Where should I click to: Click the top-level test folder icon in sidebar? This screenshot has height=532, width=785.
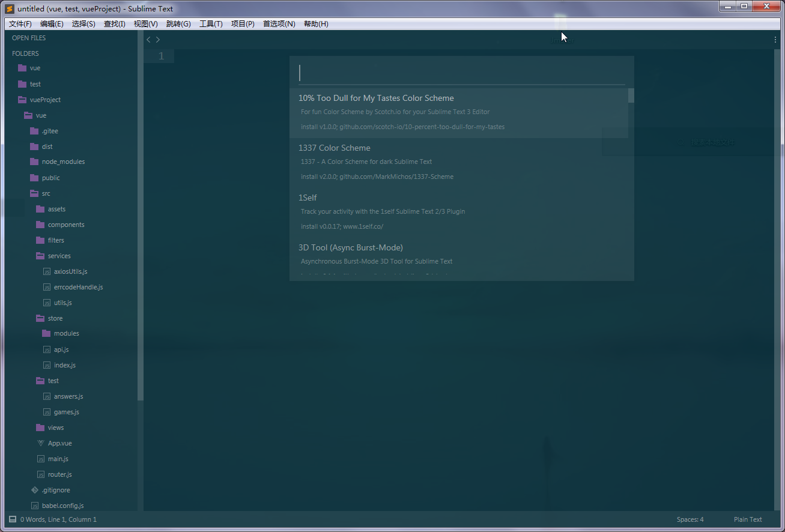22,84
